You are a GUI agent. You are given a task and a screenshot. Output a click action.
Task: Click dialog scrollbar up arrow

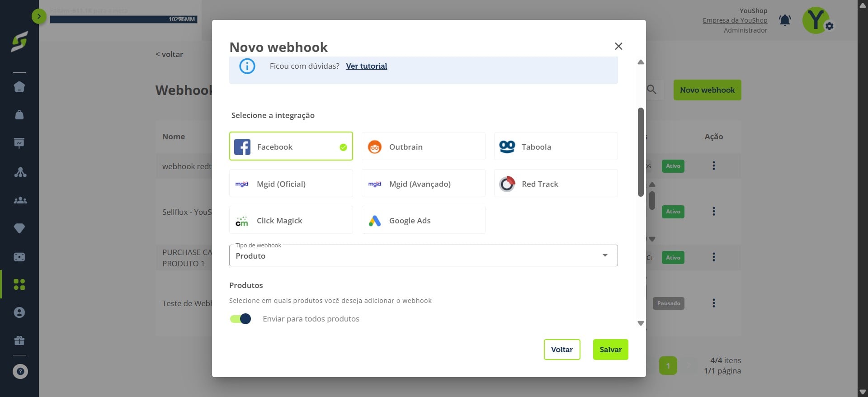tap(641, 62)
